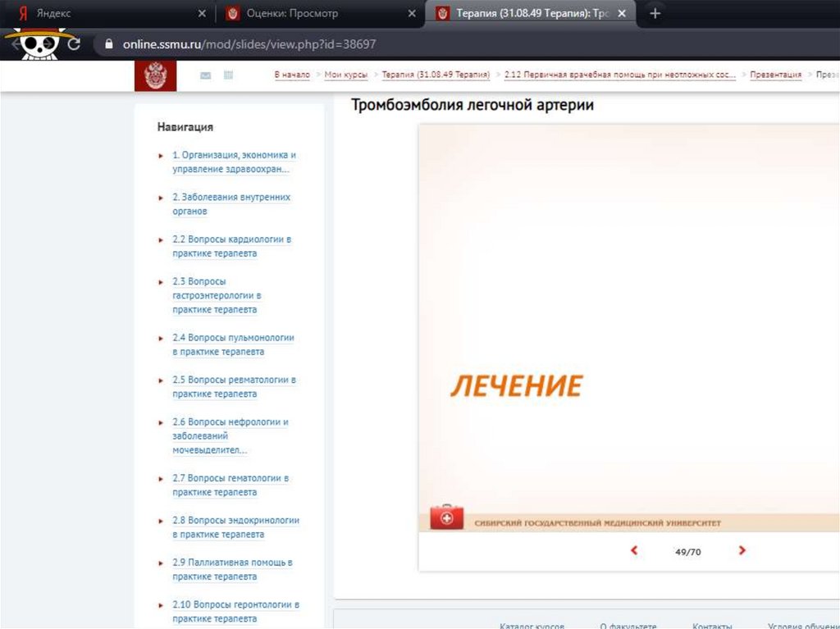
Task: Expand arrow beside 2.10 Вопросы геронтологии
Action: click(x=161, y=605)
